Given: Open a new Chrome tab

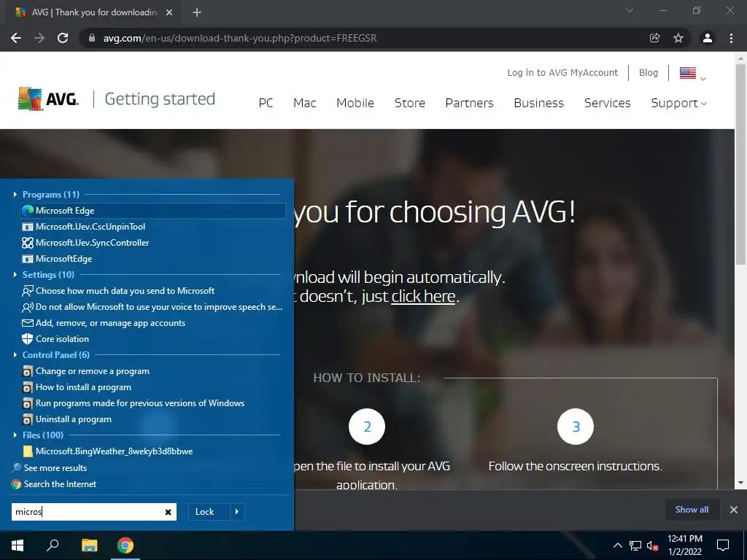Looking at the screenshot, I should pyautogui.click(x=197, y=12).
